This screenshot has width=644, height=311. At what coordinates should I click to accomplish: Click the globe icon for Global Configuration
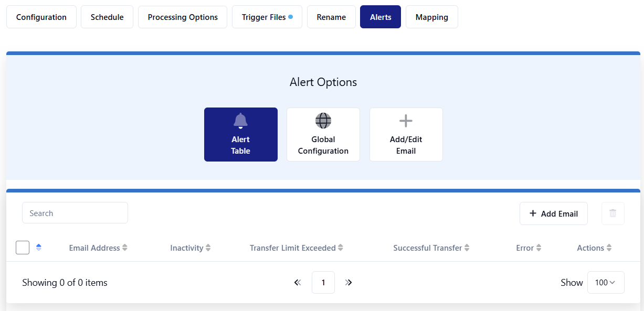tap(323, 121)
